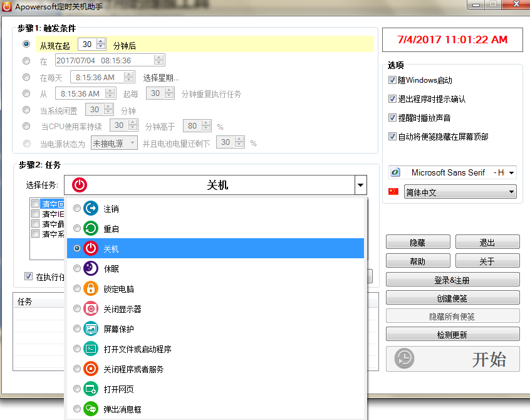Toggle 随Windows启动 checkbox
The height and width of the screenshot is (420, 530).
pos(392,80)
